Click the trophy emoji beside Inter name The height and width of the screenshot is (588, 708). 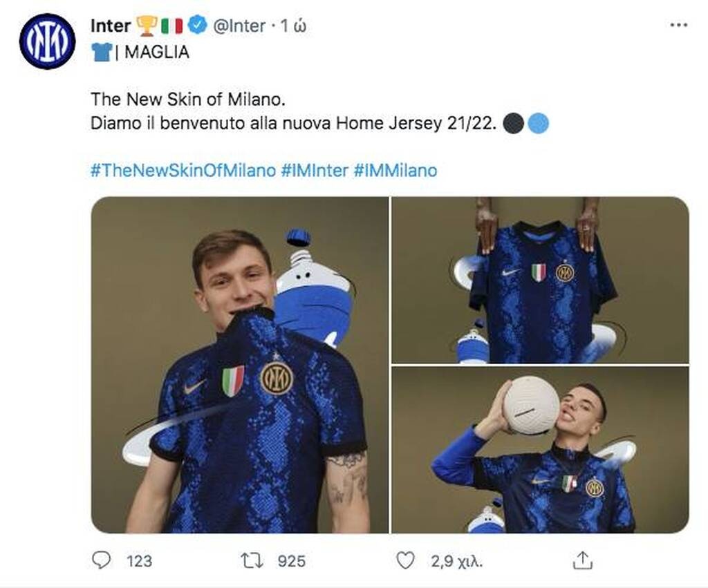(147, 26)
